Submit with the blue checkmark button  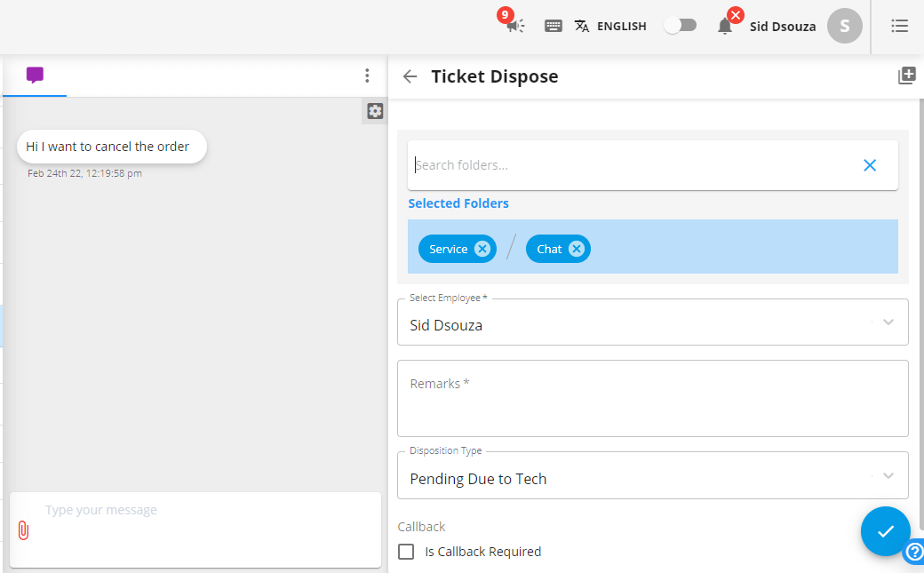[885, 531]
